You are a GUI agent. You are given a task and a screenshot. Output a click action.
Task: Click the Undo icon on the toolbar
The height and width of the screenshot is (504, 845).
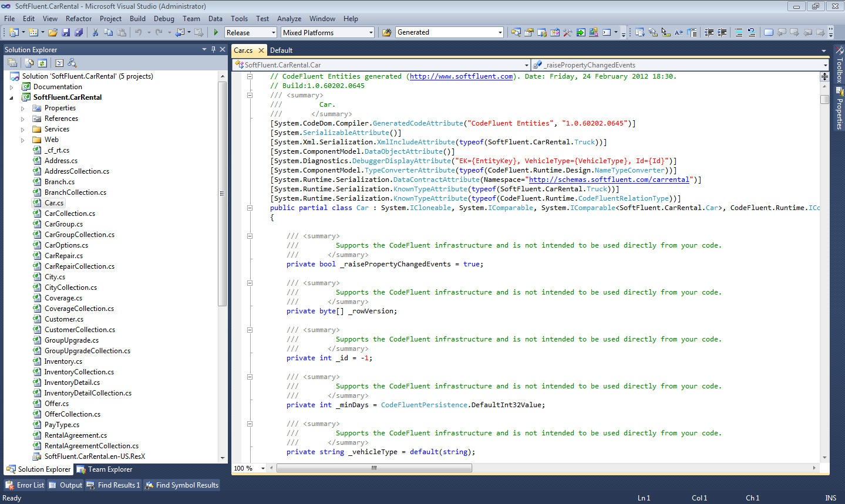(139, 32)
